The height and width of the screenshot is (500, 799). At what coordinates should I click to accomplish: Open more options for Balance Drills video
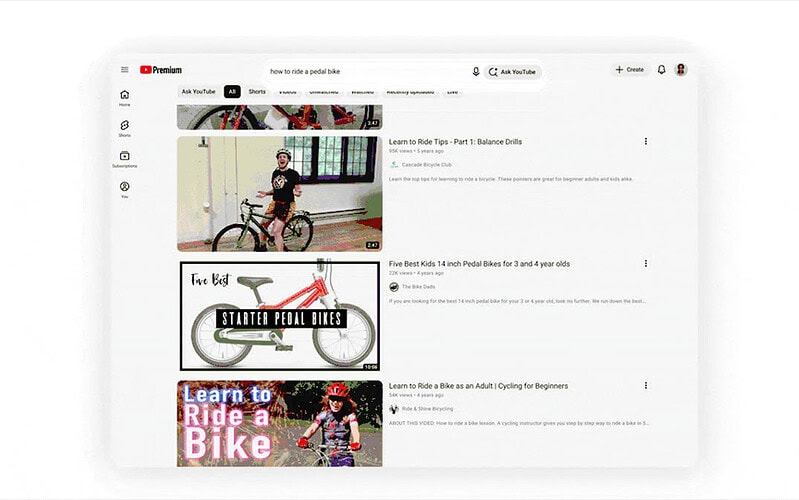(646, 141)
